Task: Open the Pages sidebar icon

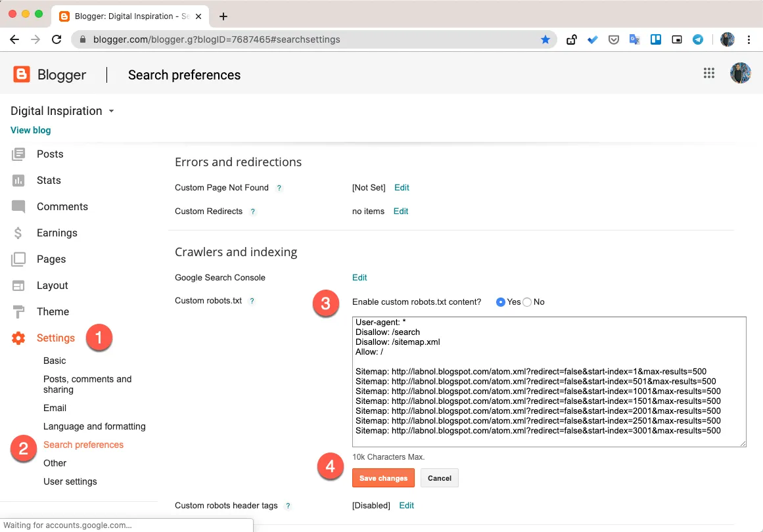Action: (x=18, y=259)
